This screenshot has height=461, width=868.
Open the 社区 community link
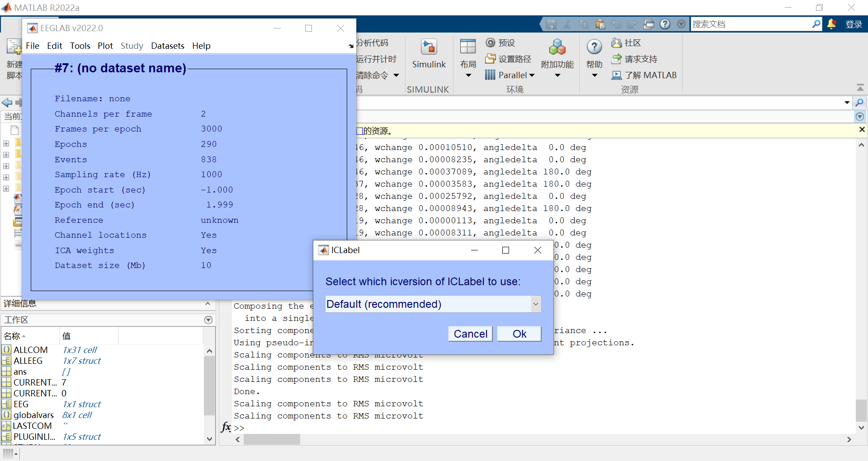click(x=626, y=42)
